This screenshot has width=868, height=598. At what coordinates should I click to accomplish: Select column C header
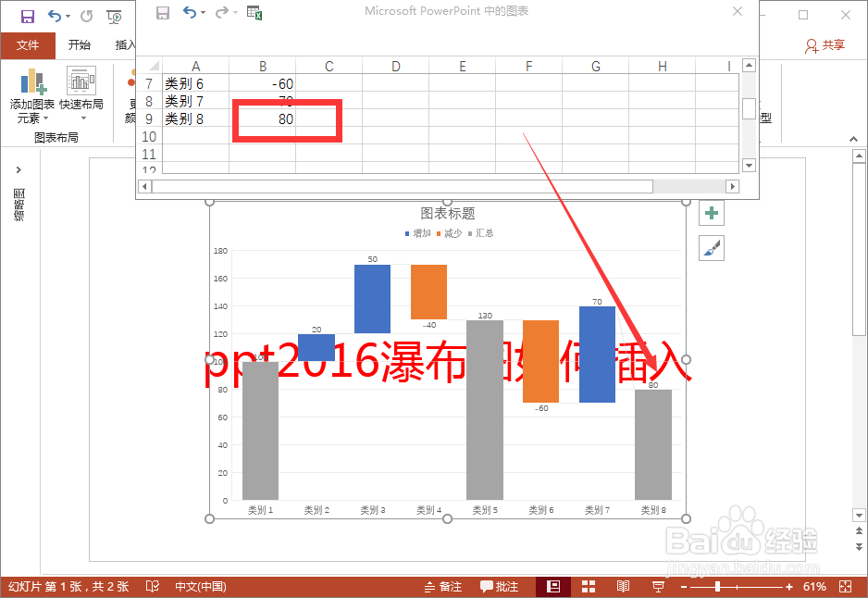point(329,67)
